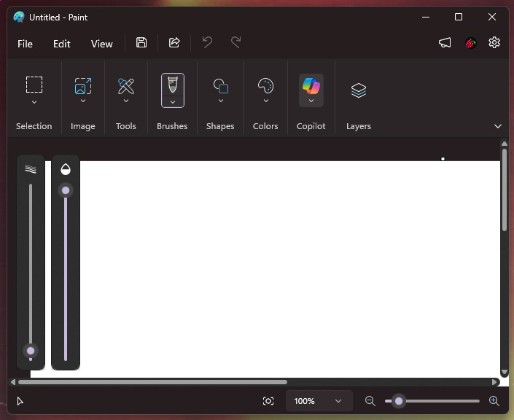The width and height of the screenshot is (514, 420).
Task: Open the Edit menu
Action: pos(62,44)
